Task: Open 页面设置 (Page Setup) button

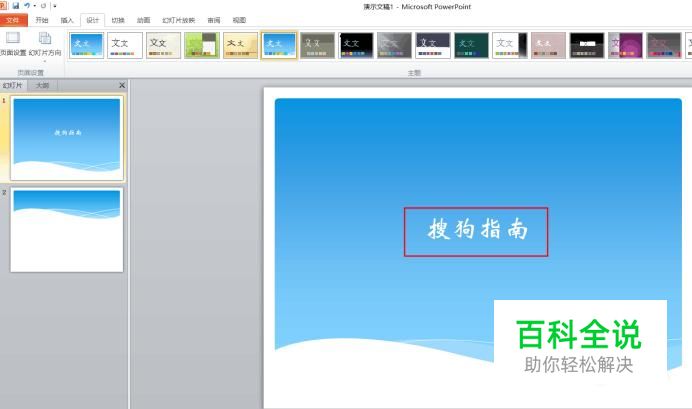Action: (13, 45)
